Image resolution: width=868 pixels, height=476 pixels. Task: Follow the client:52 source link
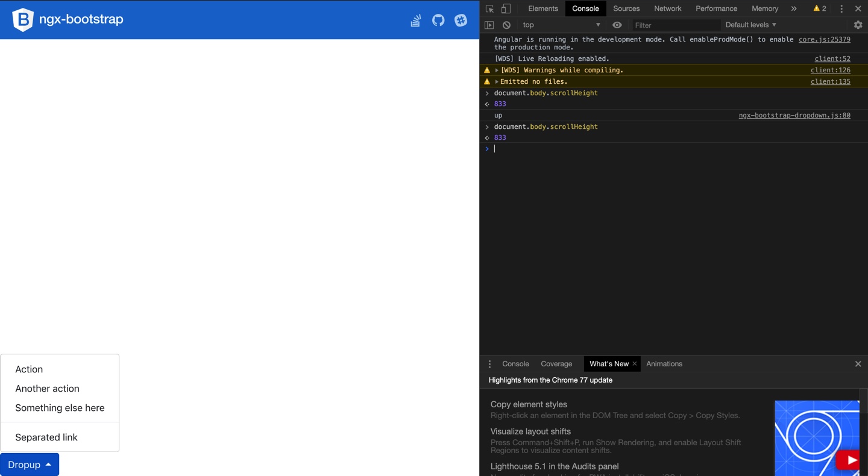tap(832, 58)
